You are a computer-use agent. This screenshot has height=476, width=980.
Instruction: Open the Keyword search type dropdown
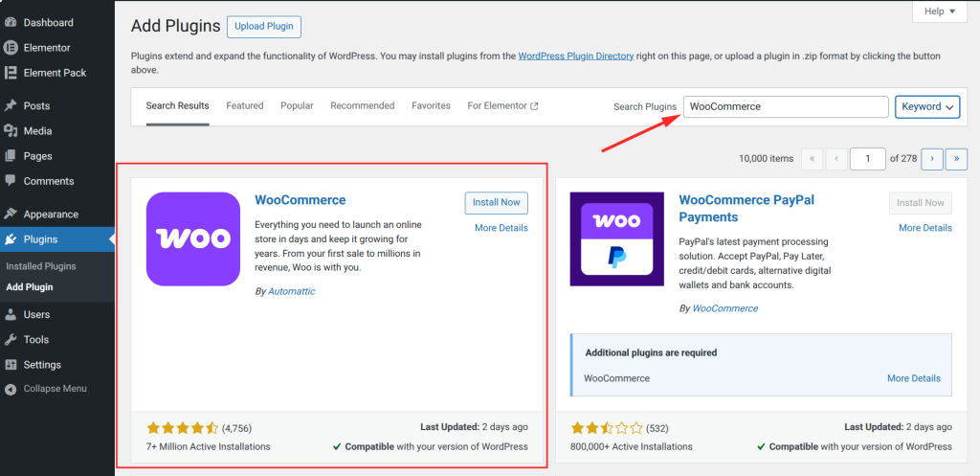point(927,107)
